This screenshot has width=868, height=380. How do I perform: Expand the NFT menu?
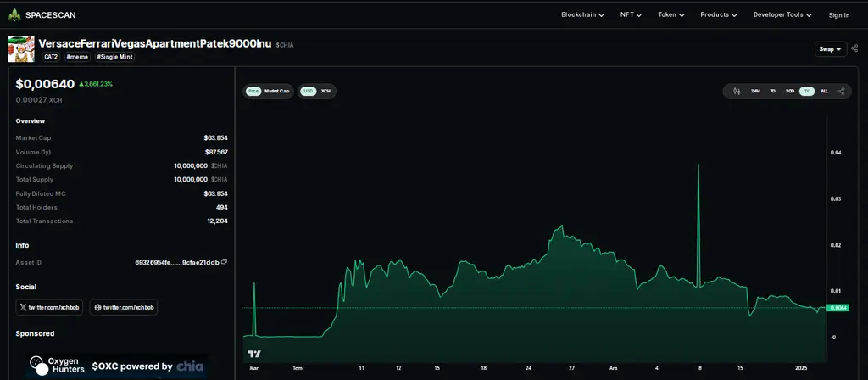click(631, 15)
